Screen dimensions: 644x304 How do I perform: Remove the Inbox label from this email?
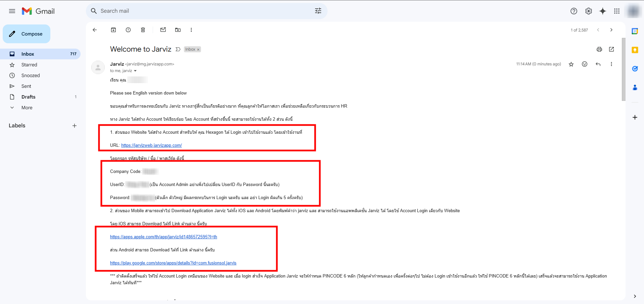198,49
